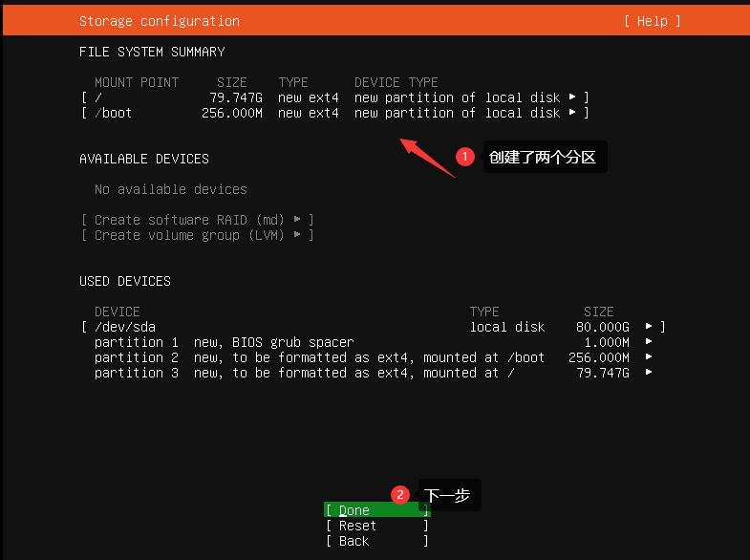Click the FILE SYSTEM SUMMARY heading

152,52
